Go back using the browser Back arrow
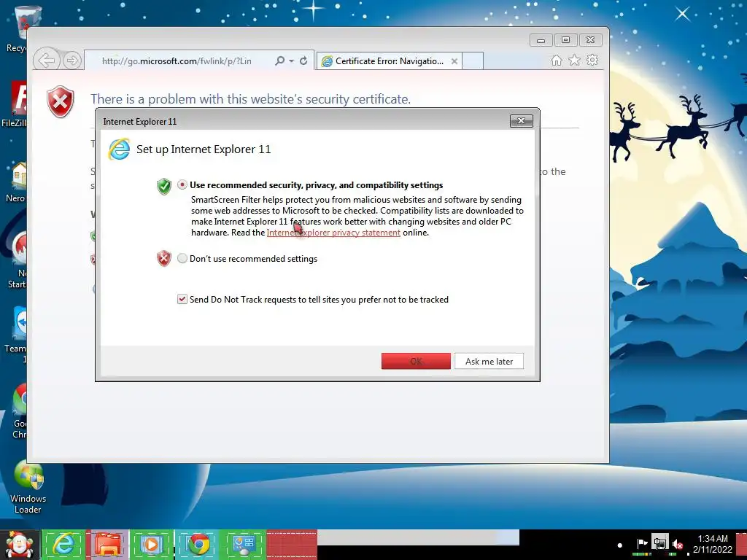The image size is (747, 560). [47, 61]
